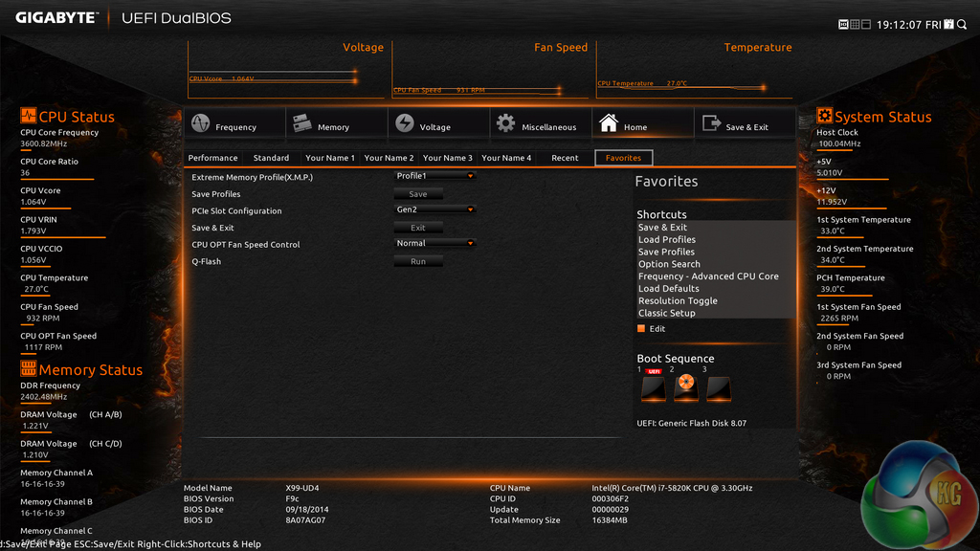Go to Home via the house icon
The image size is (980, 551).
(x=608, y=123)
